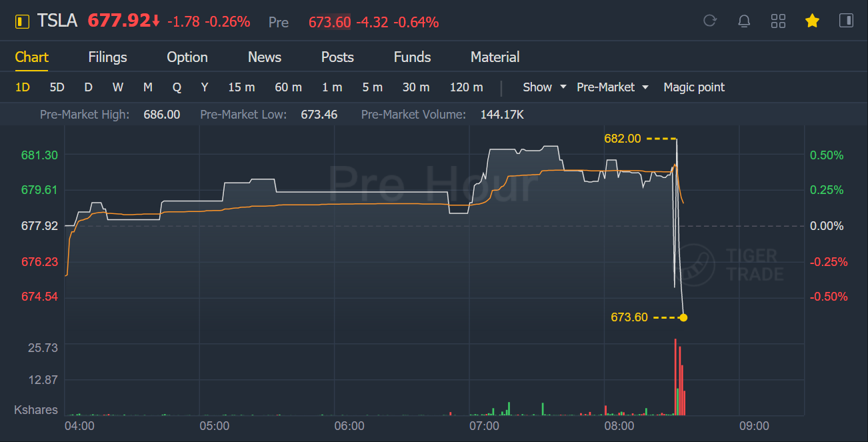
Task: Switch to weekly W chart period
Action: (x=118, y=87)
